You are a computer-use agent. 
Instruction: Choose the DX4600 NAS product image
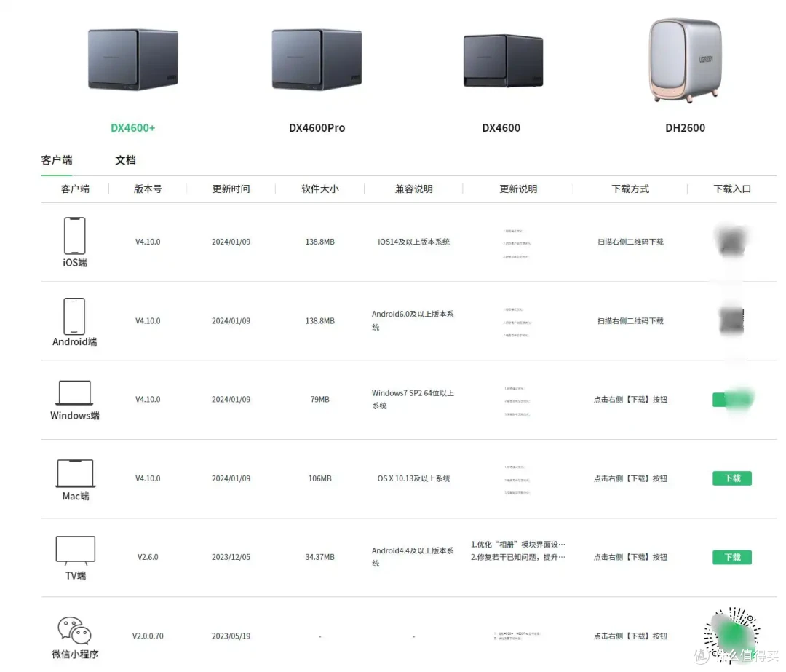pyautogui.click(x=503, y=60)
